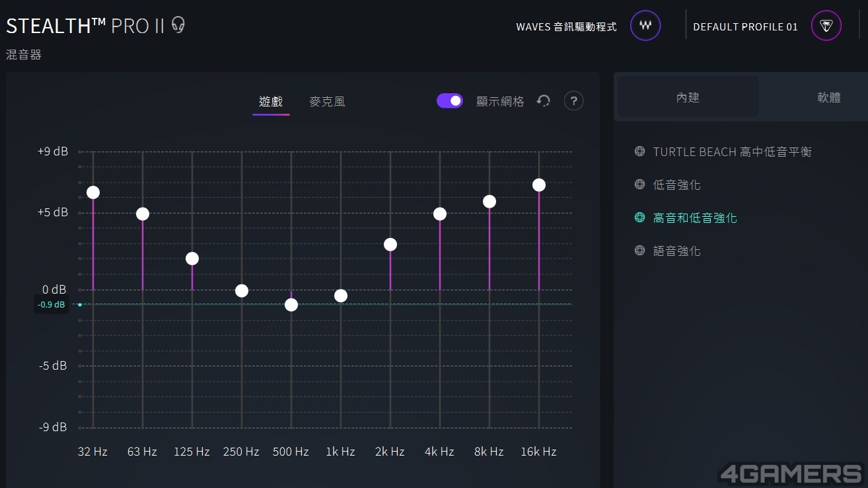This screenshot has width=868, height=488.
Task: Open the 軟體 presets tab
Action: pos(829,97)
